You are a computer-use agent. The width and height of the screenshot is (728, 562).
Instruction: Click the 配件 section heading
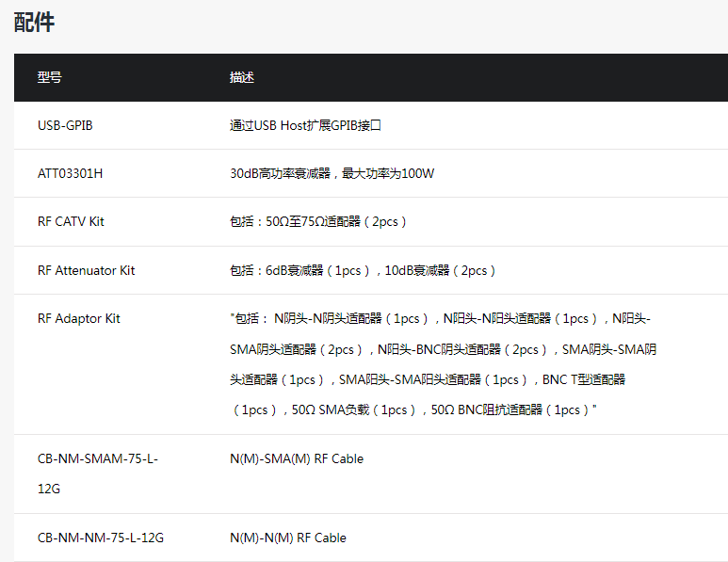35,23
